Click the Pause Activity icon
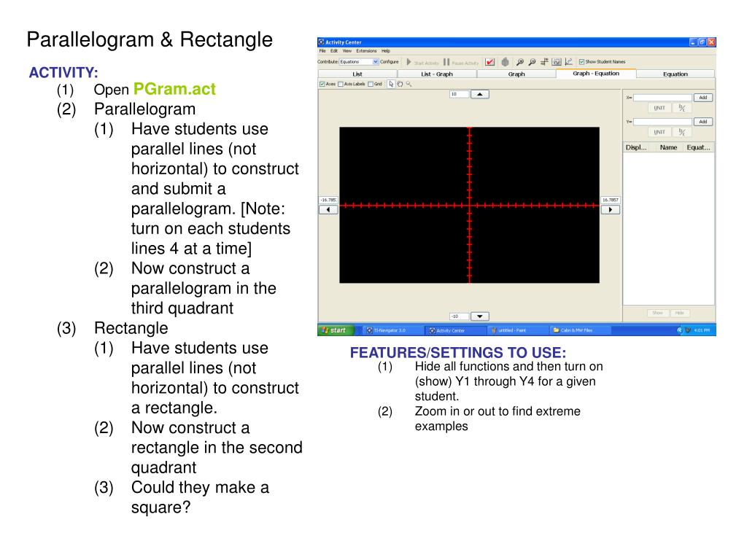This screenshot has width=747, height=560. (x=446, y=62)
